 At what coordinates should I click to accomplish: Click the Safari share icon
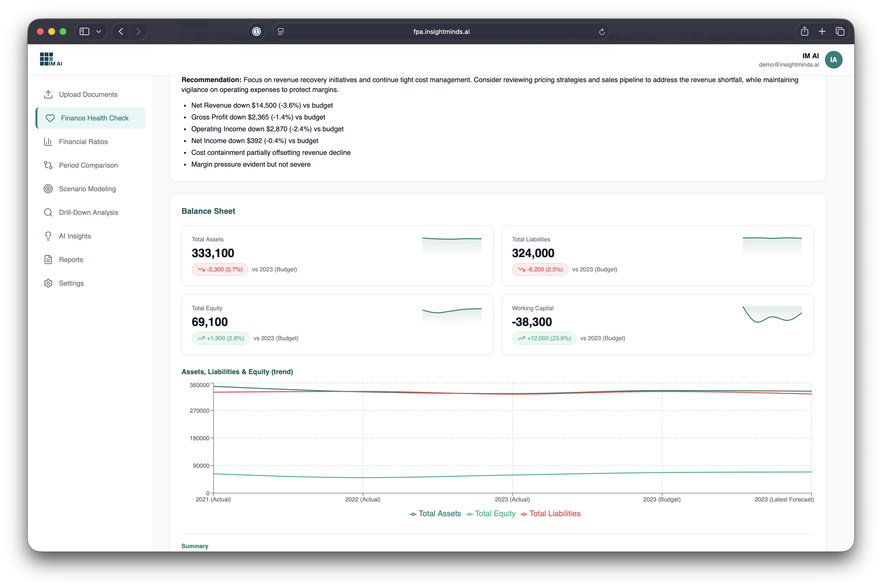pyautogui.click(x=804, y=31)
